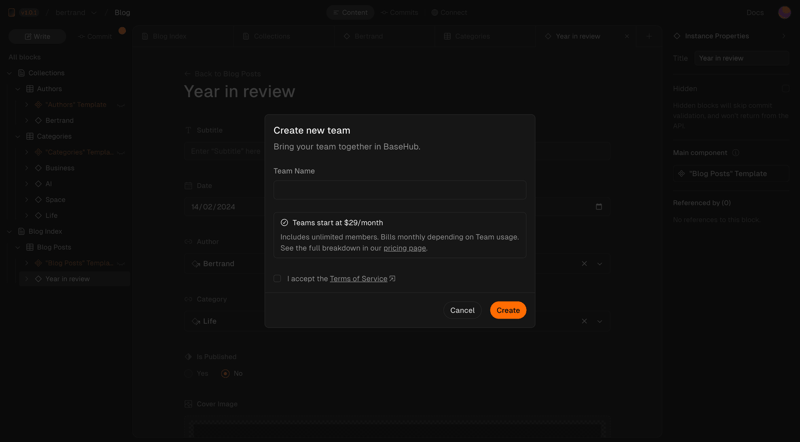
Task: Click the BaseHub logo icon top left
Action: (x=11, y=12)
